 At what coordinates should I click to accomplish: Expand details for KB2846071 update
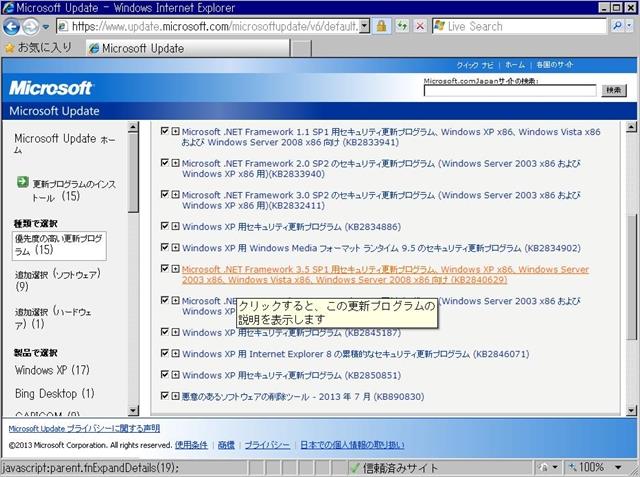(175, 353)
